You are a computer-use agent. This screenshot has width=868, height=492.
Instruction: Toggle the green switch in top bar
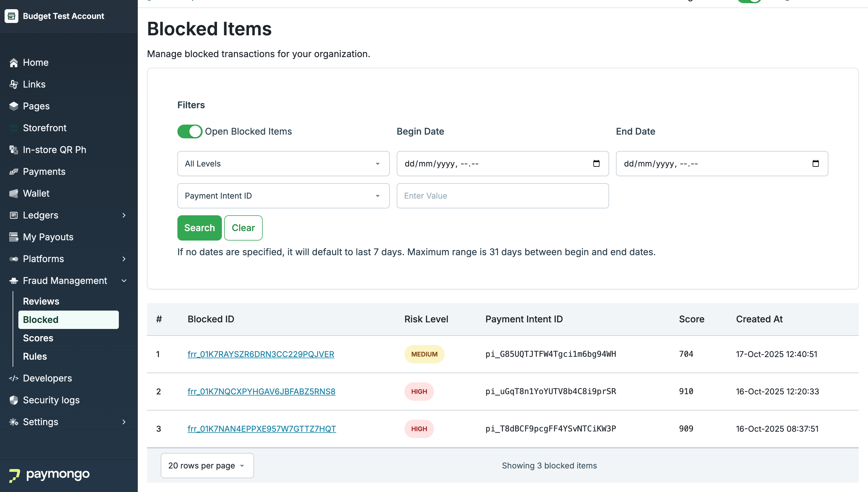click(x=749, y=1)
